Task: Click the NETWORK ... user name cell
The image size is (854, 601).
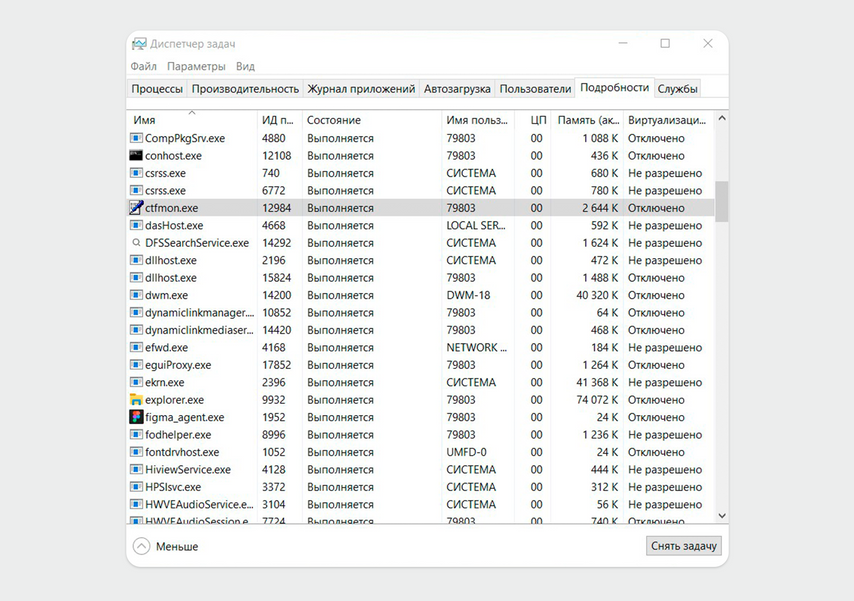Action: click(x=477, y=347)
